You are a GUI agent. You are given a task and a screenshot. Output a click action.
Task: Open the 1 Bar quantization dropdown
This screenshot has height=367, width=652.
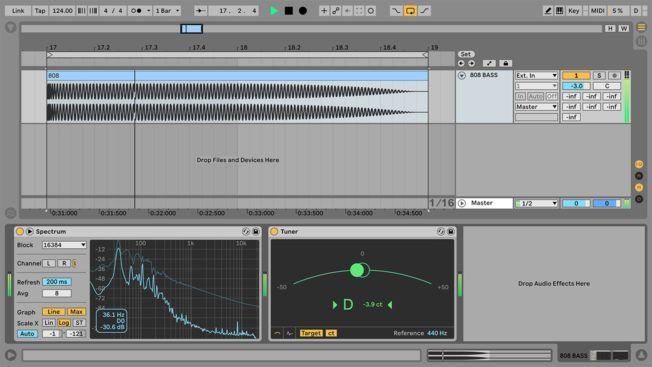point(167,11)
